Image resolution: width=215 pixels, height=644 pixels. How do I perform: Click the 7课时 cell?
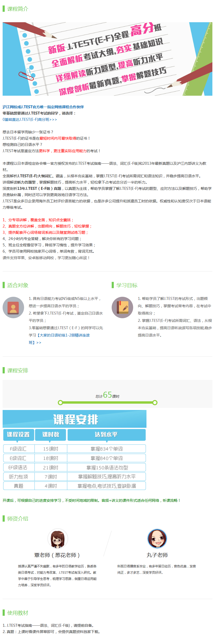(x=51, y=477)
